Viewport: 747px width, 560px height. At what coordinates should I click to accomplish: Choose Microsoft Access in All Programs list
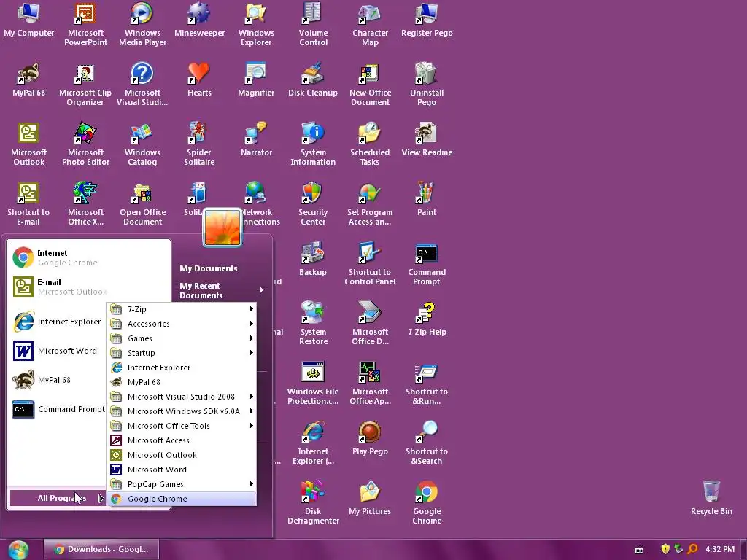(182, 440)
